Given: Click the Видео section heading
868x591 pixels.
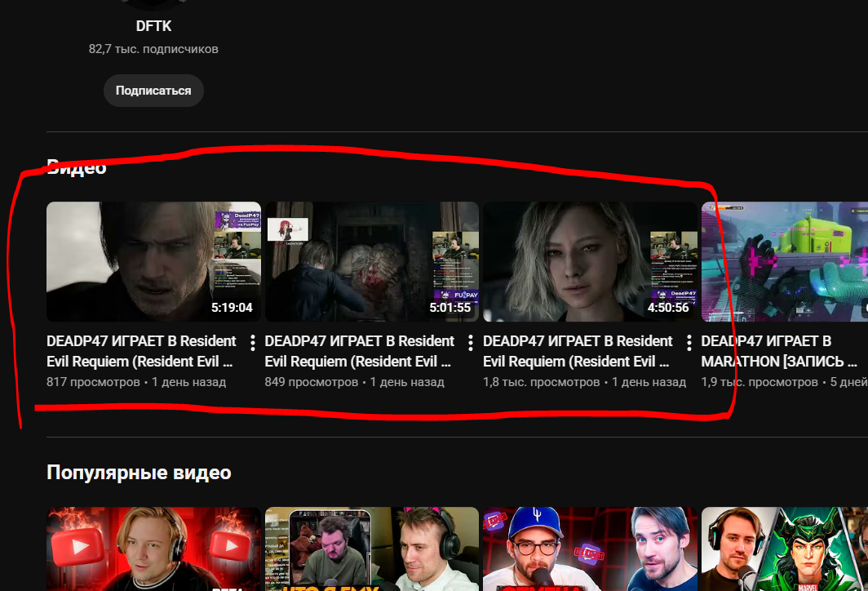Looking at the screenshot, I should [77, 167].
